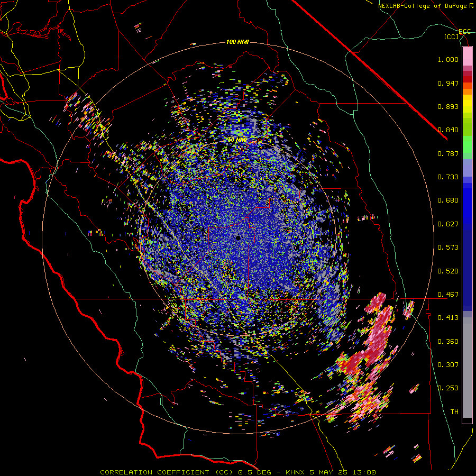Viewport: 476px width, 476px height.
Task: Click the 0.840 legend value
Action: tap(448, 130)
